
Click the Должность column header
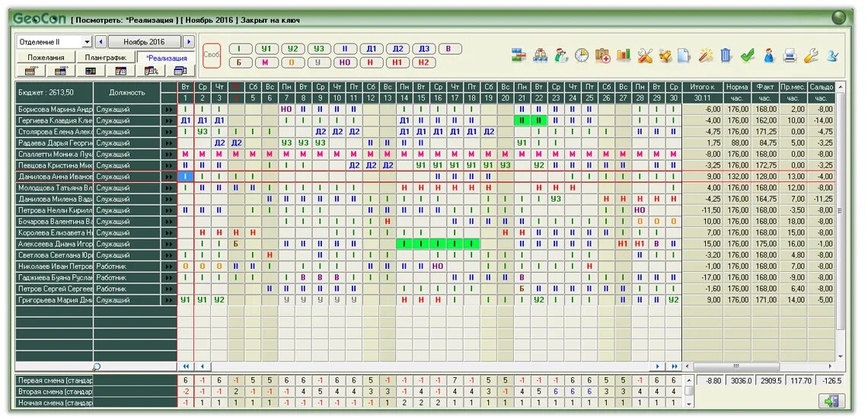point(126,92)
